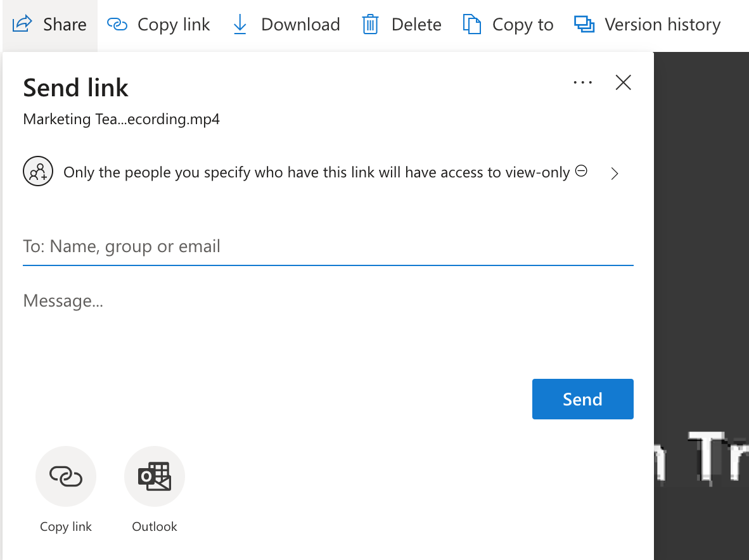Focus the To: Name, group or email field

328,247
